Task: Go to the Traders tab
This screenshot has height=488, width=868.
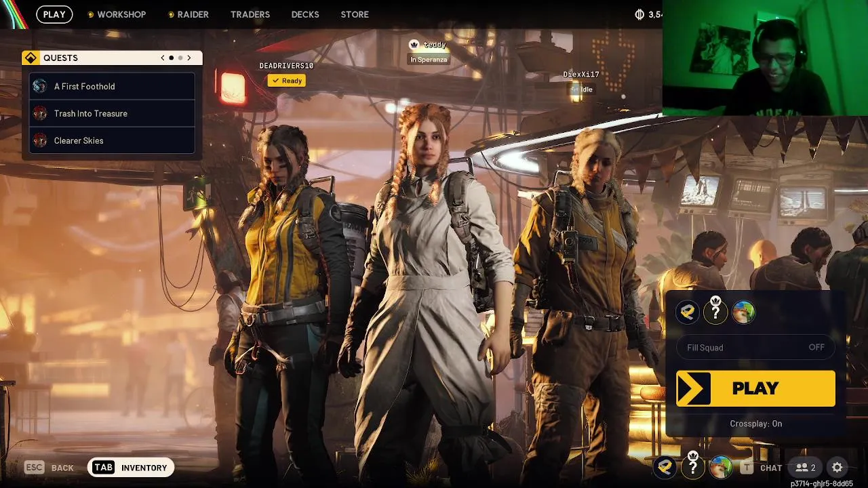Action: point(250,14)
